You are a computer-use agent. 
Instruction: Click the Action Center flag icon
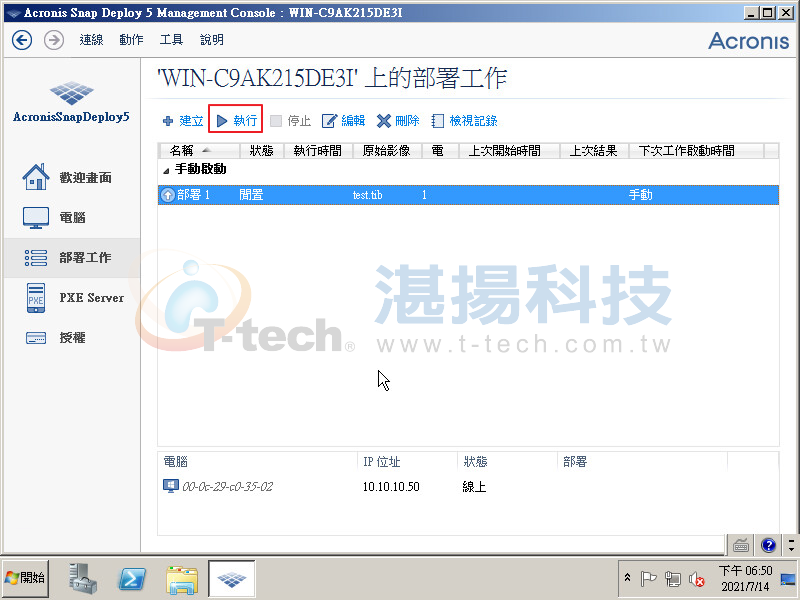click(x=648, y=579)
